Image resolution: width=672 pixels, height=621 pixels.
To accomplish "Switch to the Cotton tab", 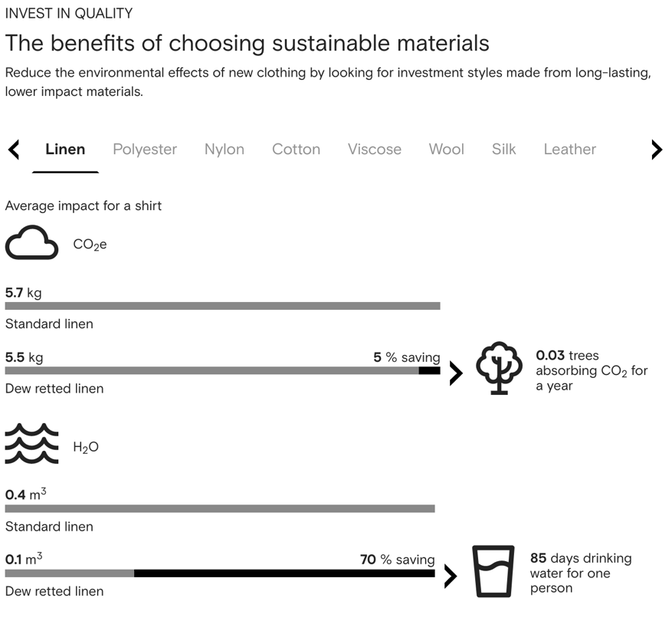I will click(x=296, y=149).
